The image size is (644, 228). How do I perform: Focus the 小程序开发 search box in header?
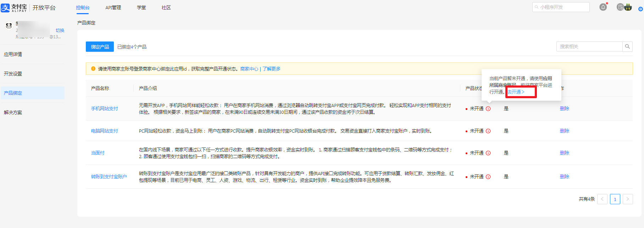(x=561, y=7)
